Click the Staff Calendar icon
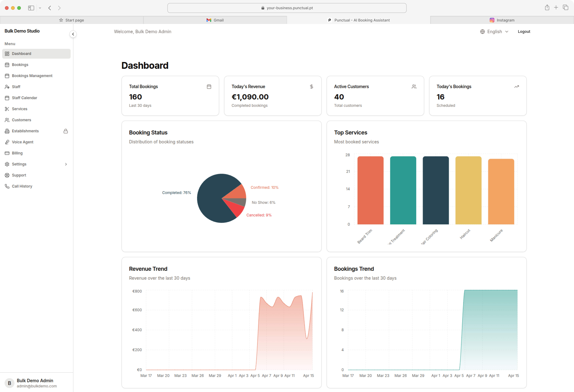This screenshot has width=574, height=392. pos(7,98)
